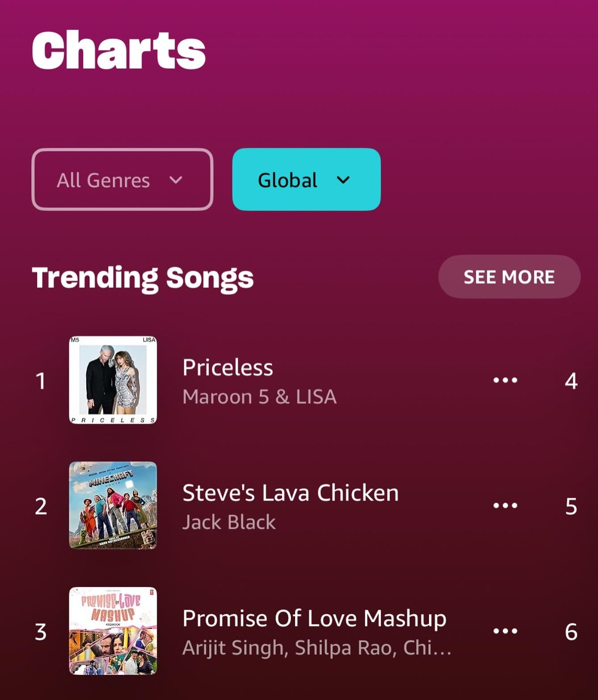Tap the Priceless album cover
Image resolution: width=598 pixels, height=700 pixels.
[113, 380]
